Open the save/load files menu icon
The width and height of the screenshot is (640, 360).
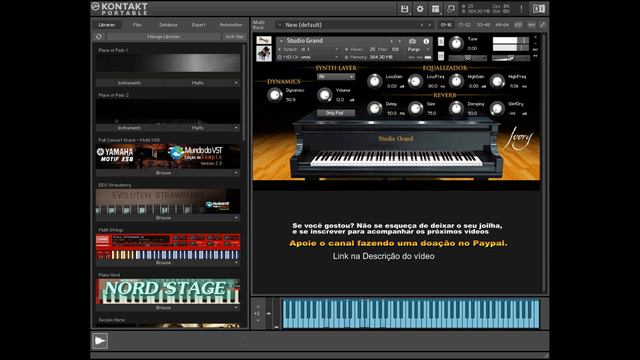404,9
